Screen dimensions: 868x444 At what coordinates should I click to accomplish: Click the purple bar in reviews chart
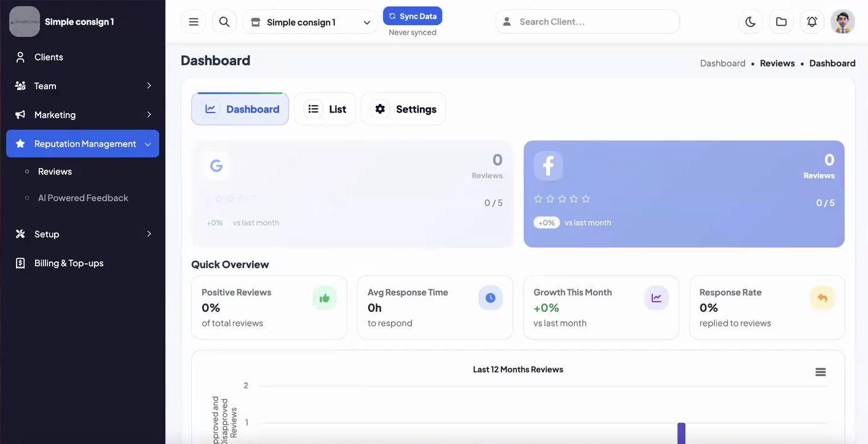[681, 433]
